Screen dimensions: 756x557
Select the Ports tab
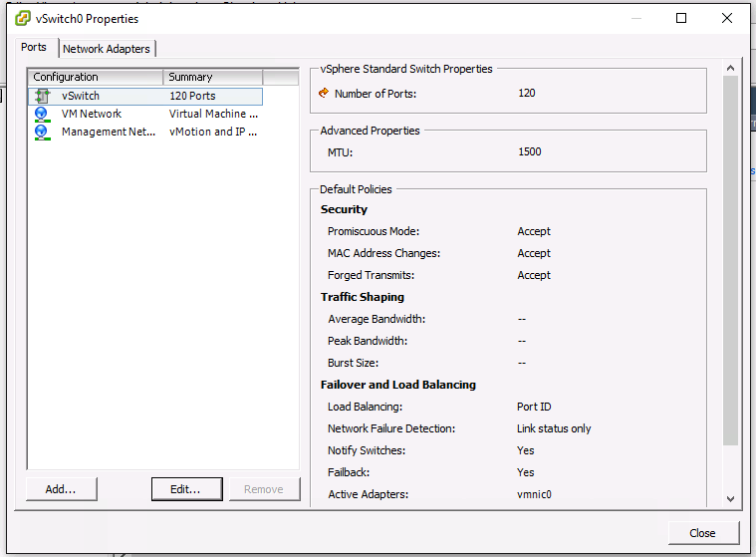tap(34, 47)
